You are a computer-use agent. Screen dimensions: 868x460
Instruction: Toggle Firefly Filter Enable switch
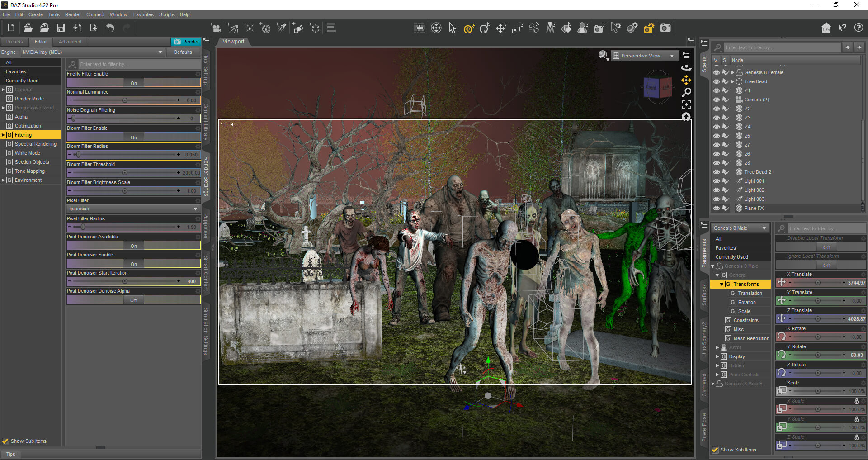(134, 83)
